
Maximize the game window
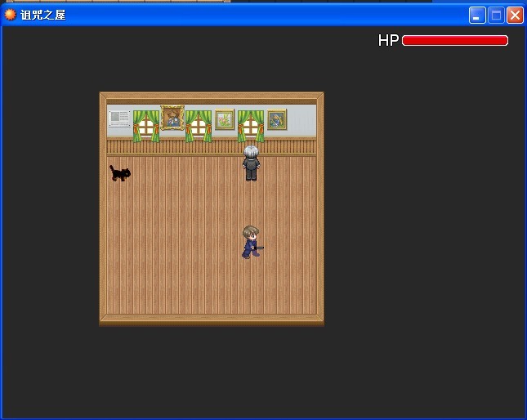click(496, 16)
